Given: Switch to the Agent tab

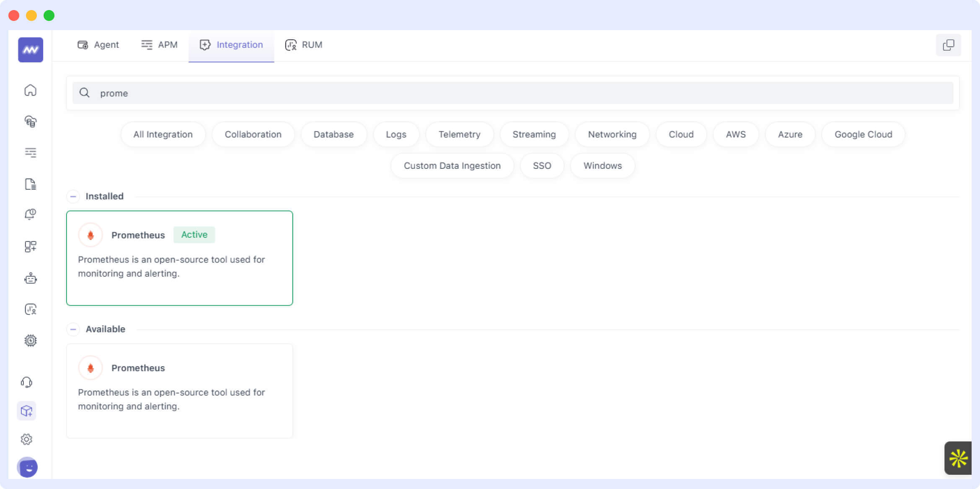Looking at the screenshot, I should pyautogui.click(x=98, y=45).
